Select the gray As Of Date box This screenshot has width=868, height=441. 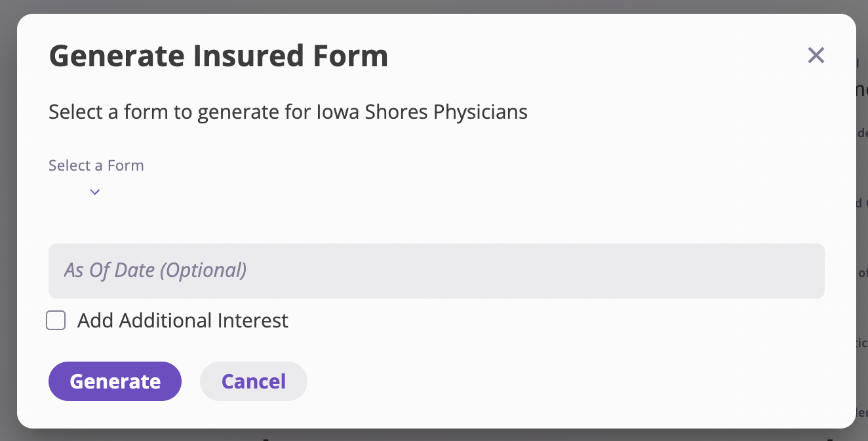(436, 271)
